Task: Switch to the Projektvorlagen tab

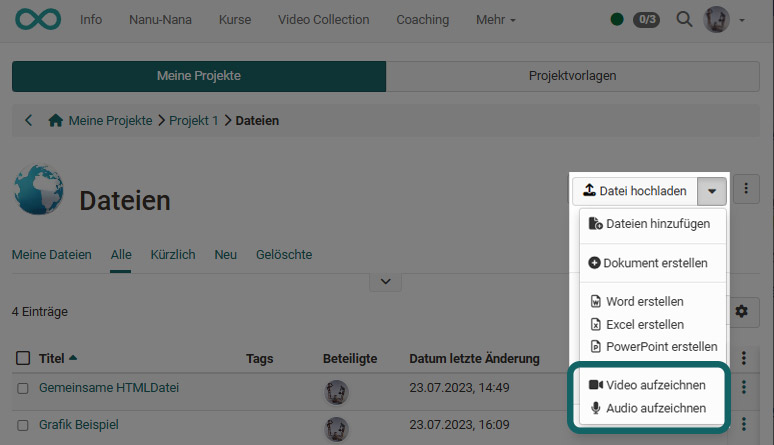Action: click(x=572, y=76)
